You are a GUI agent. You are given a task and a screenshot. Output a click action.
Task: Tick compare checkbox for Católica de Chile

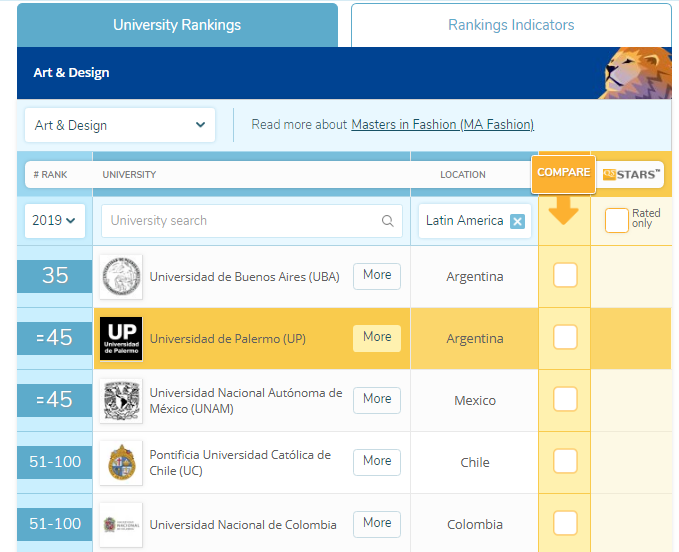click(565, 461)
